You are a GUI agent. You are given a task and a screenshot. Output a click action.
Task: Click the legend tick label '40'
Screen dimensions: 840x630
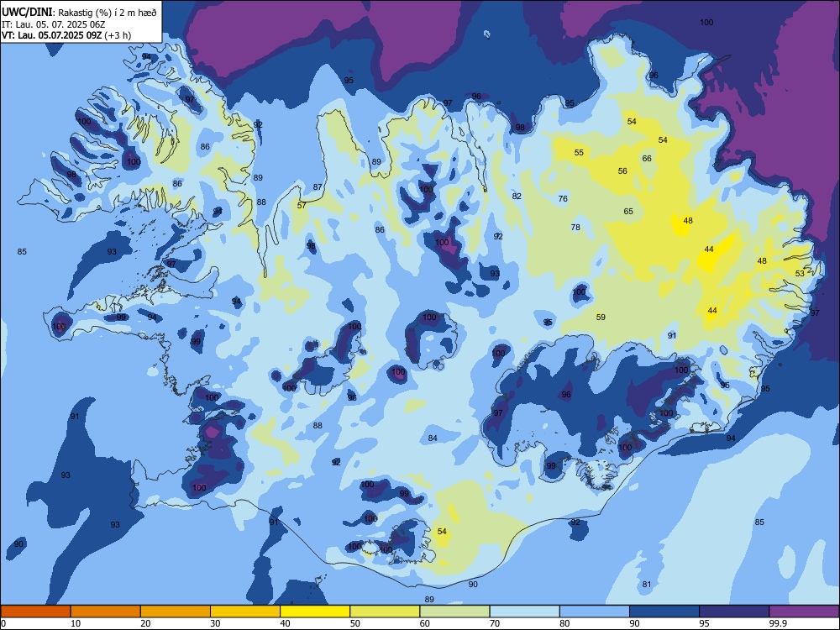click(x=286, y=623)
